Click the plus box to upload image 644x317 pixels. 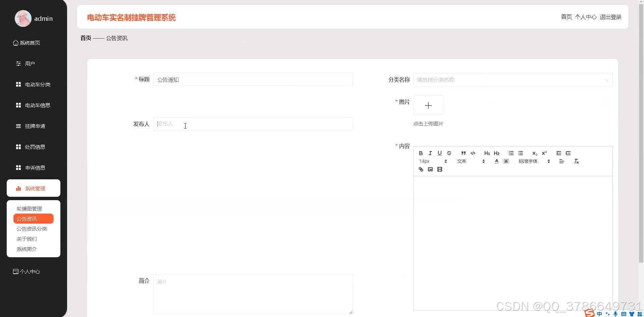(x=428, y=105)
